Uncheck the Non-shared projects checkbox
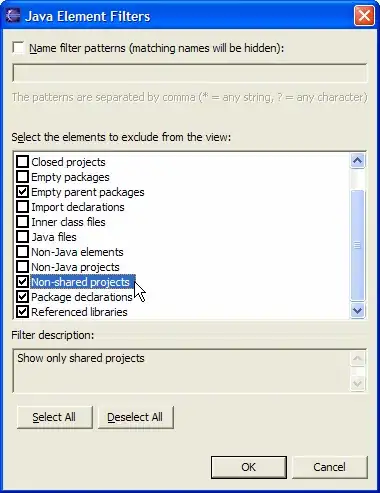 (22, 282)
